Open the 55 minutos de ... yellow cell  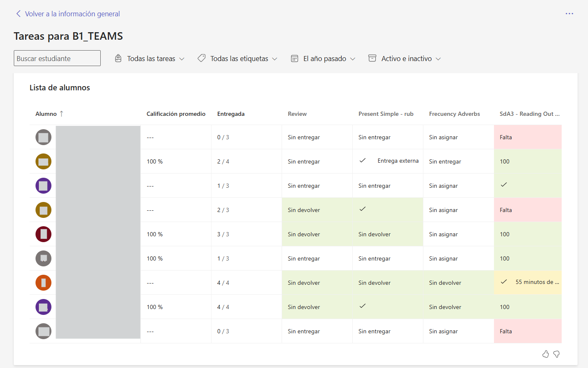click(x=528, y=282)
